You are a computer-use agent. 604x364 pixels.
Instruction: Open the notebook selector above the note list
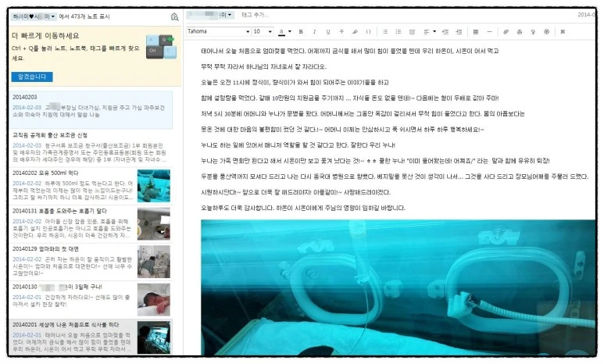(x=34, y=16)
